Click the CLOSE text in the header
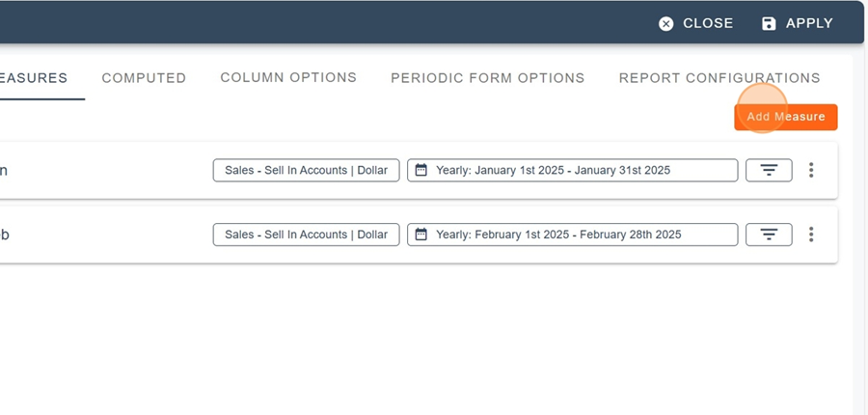The height and width of the screenshot is (415, 868). [708, 23]
